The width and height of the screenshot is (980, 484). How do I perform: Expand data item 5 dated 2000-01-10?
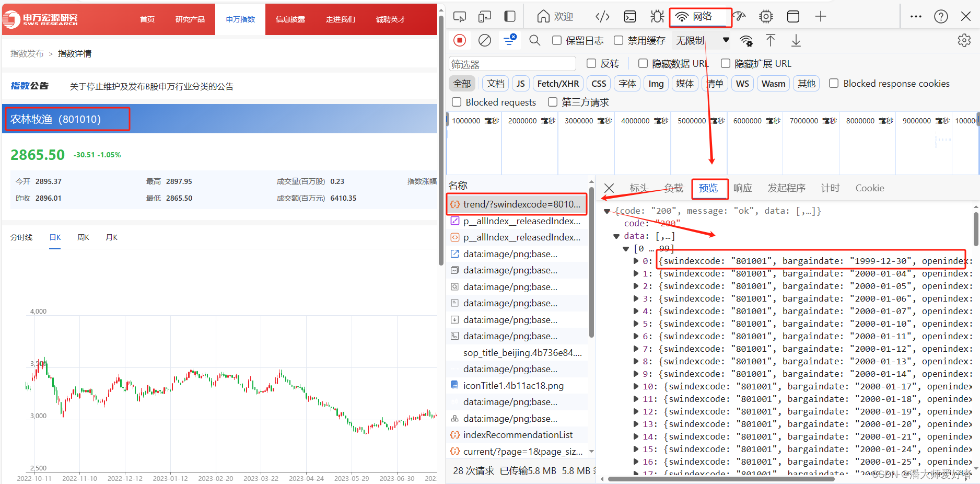tap(636, 324)
